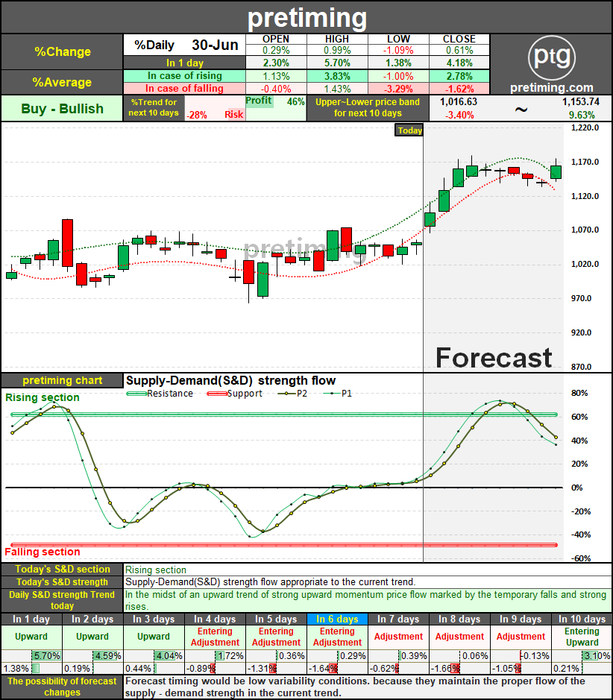Click the CLOSE column header
Screen dimensions: 613x700
[459, 39]
